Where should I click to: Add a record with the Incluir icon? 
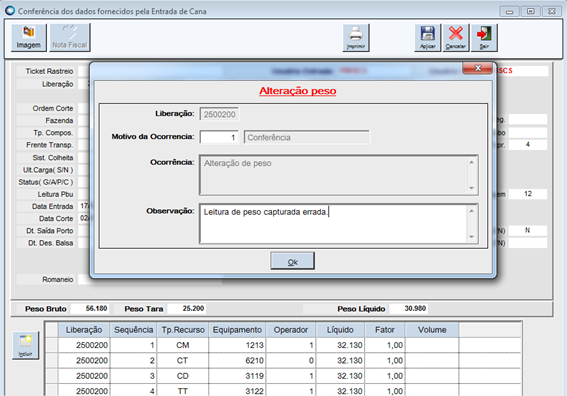[x=25, y=345]
